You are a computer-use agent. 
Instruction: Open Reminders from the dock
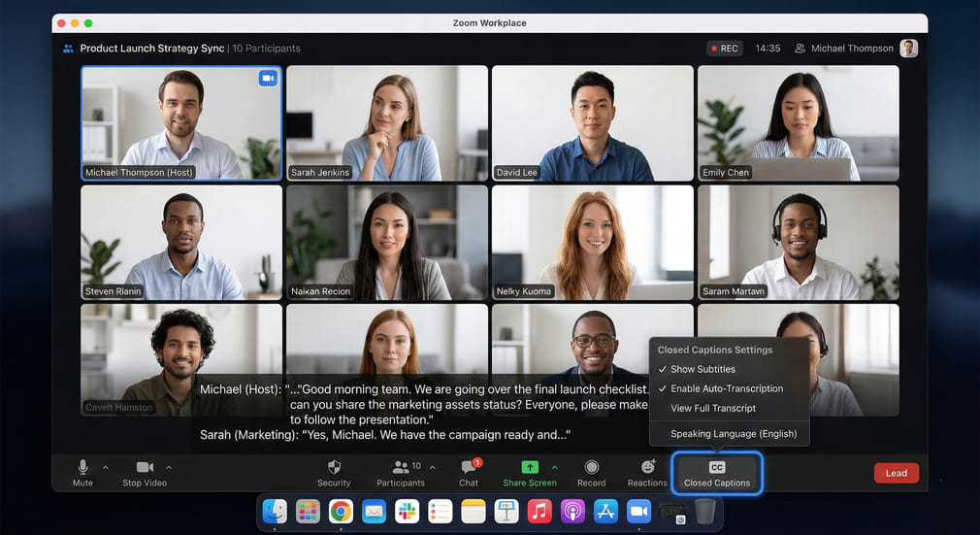coord(440,512)
